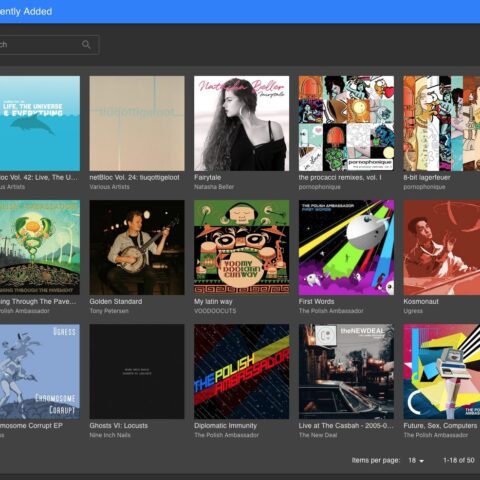Open the Live at The Casbah cover

tap(346, 372)
